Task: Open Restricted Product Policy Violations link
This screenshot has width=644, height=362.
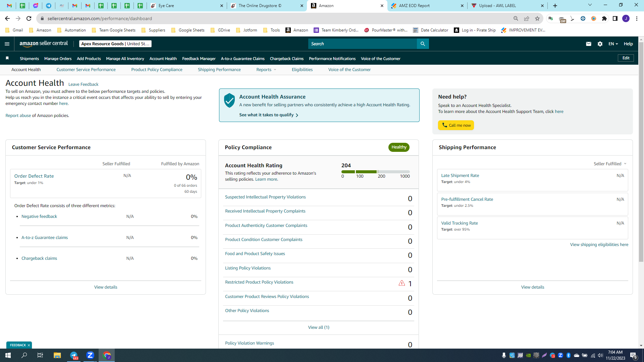Action: (259, 282)
